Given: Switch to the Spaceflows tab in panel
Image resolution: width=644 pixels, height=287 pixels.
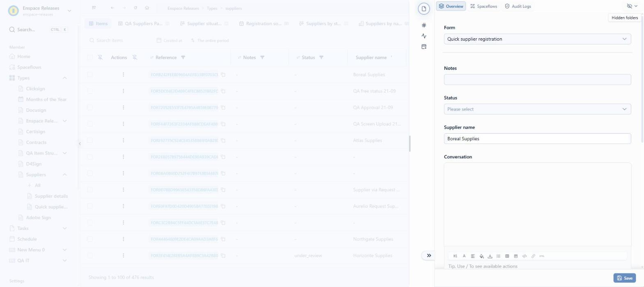Looking at the screenshot, I should [484, 6].
